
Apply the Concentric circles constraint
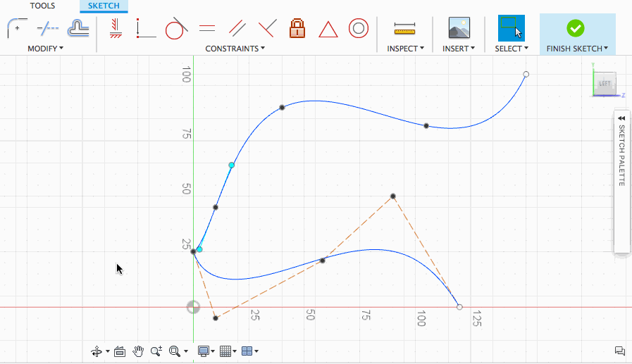click(359, 28)
